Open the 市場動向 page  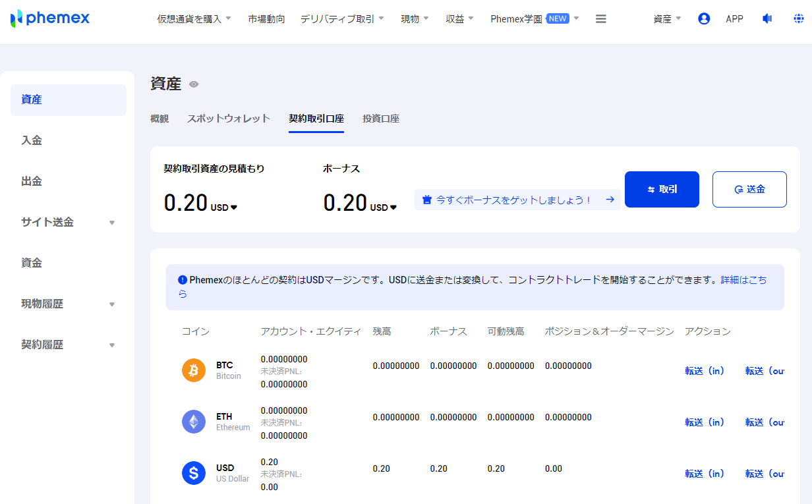point(266,19)
